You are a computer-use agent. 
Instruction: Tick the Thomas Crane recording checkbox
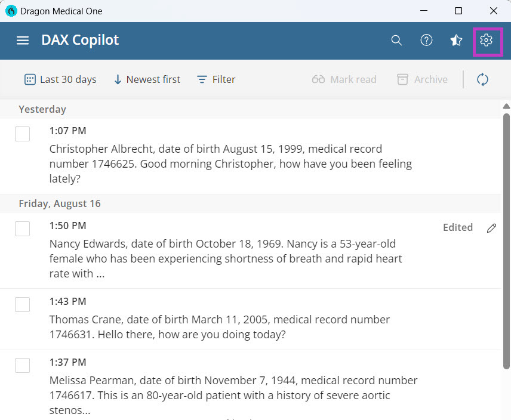[x=22, y=304]
